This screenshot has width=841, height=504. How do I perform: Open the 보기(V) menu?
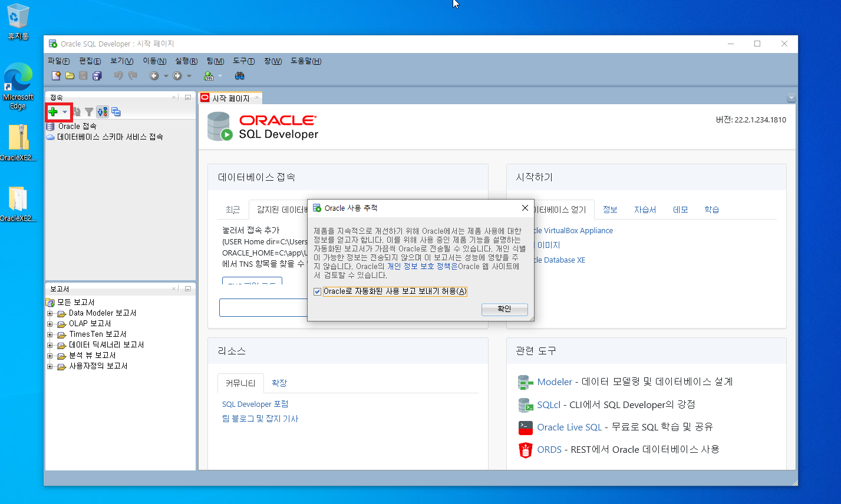[x=122, y=61]
